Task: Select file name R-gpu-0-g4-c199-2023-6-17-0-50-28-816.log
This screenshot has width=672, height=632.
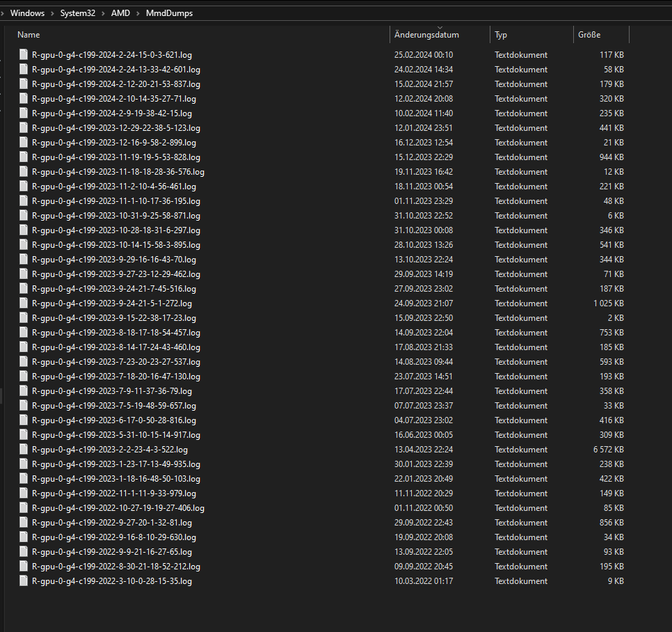Action: point(114,420)
